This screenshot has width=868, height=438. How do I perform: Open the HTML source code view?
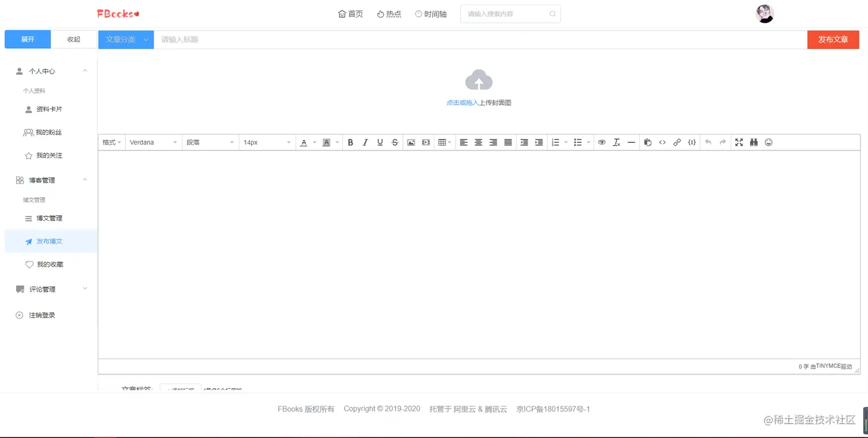[x=662, y=142]
